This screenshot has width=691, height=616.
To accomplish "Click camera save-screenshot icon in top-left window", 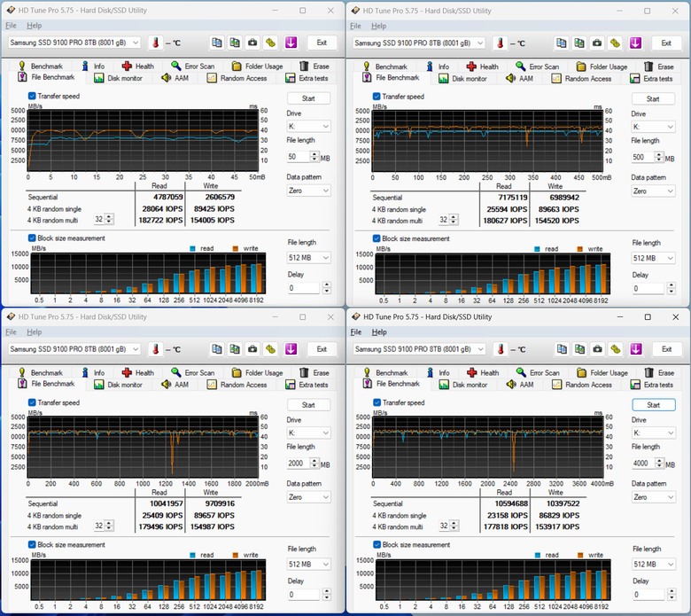I will [x=252, y=43].
